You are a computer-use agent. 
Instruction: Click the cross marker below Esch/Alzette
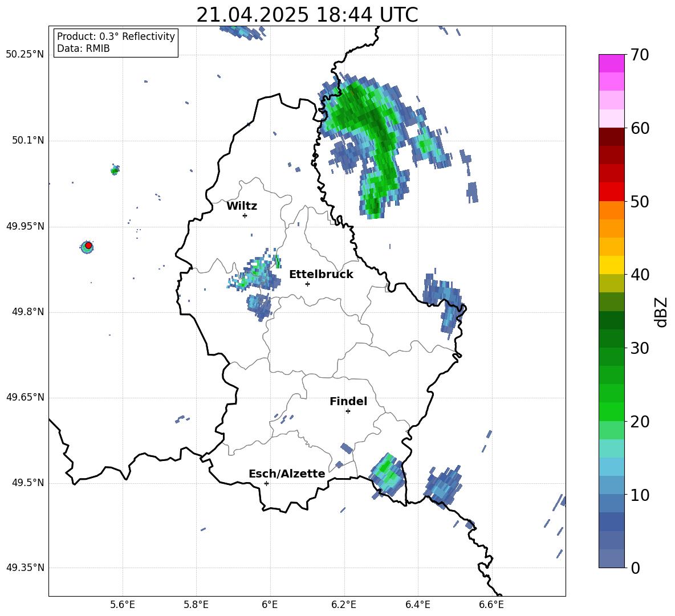point(266,483)
